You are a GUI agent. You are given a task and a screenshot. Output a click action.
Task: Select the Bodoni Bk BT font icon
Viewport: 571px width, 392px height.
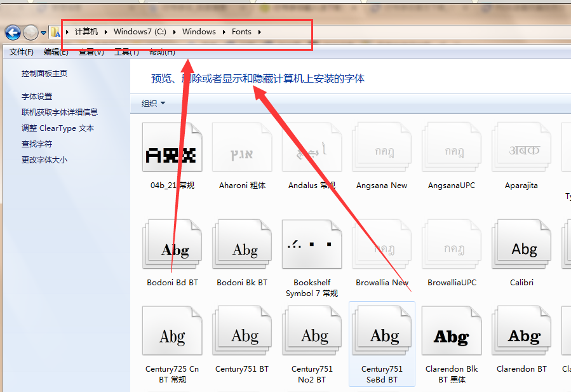point(242,245)
